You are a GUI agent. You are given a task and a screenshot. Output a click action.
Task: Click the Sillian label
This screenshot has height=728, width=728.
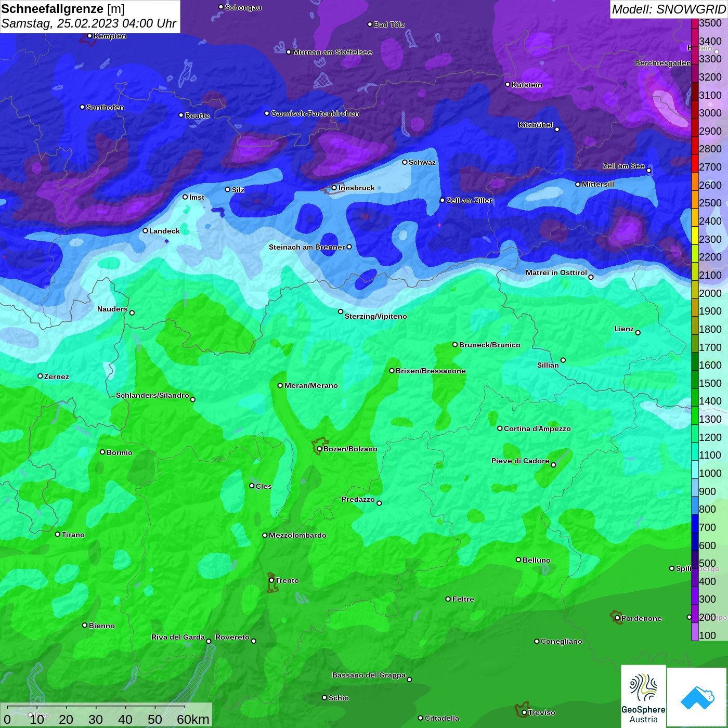pos(548,365)
